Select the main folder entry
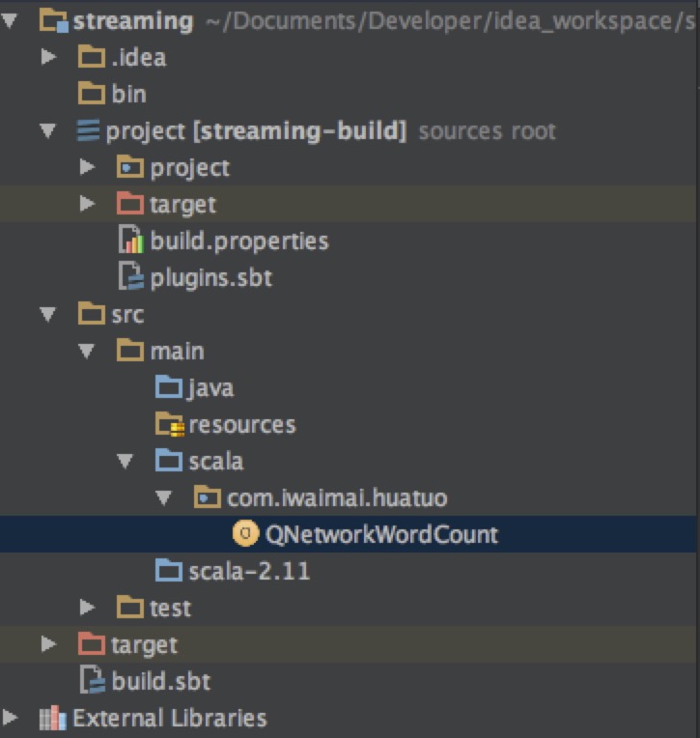The width and height of the screenshot is (700, 738). [160, 351]
